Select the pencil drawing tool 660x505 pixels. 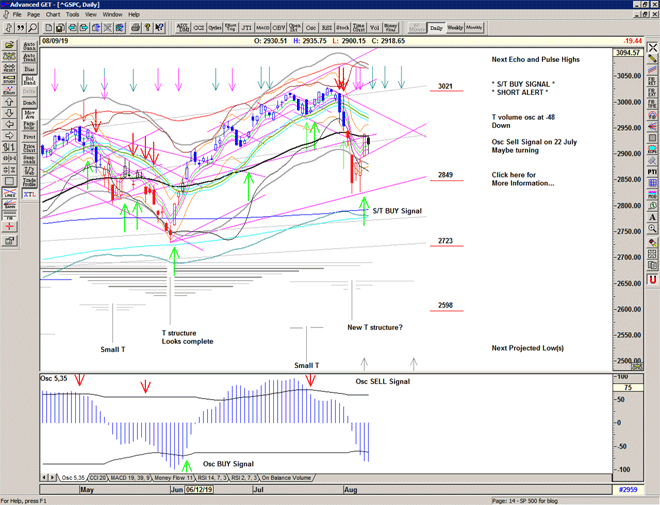[x=652, y=58]
